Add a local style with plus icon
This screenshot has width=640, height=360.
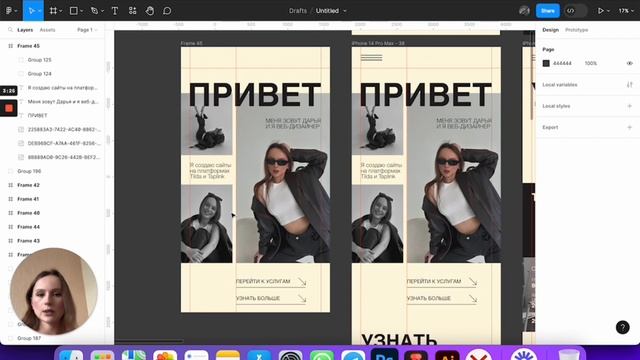click(x=629, y=106)
